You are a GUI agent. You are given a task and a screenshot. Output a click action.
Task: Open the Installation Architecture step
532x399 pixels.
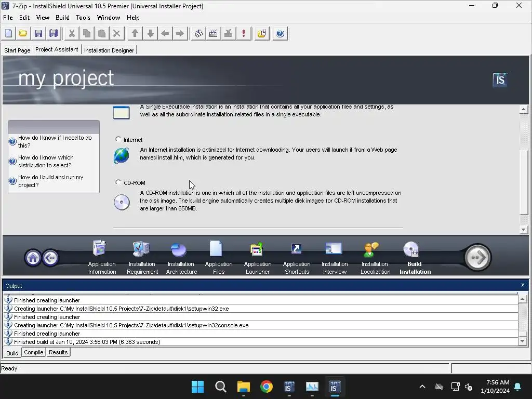181,258
